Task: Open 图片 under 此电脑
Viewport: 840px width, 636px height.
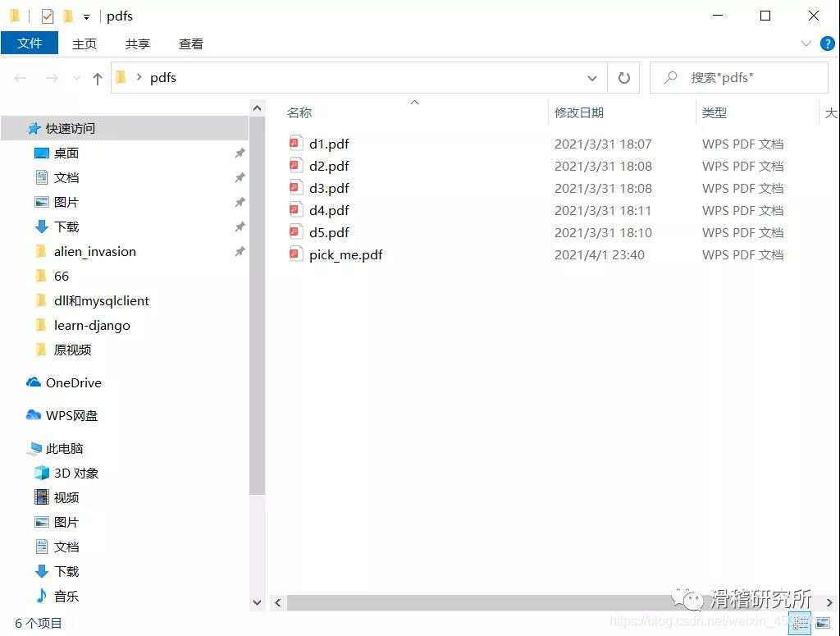Action: click(x=66, y=523)
